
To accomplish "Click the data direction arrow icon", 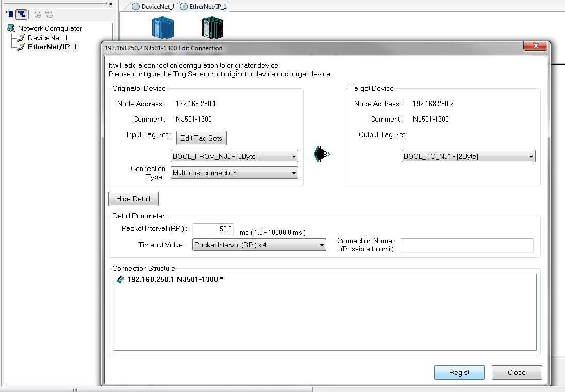I will click(x=322, y=154).
